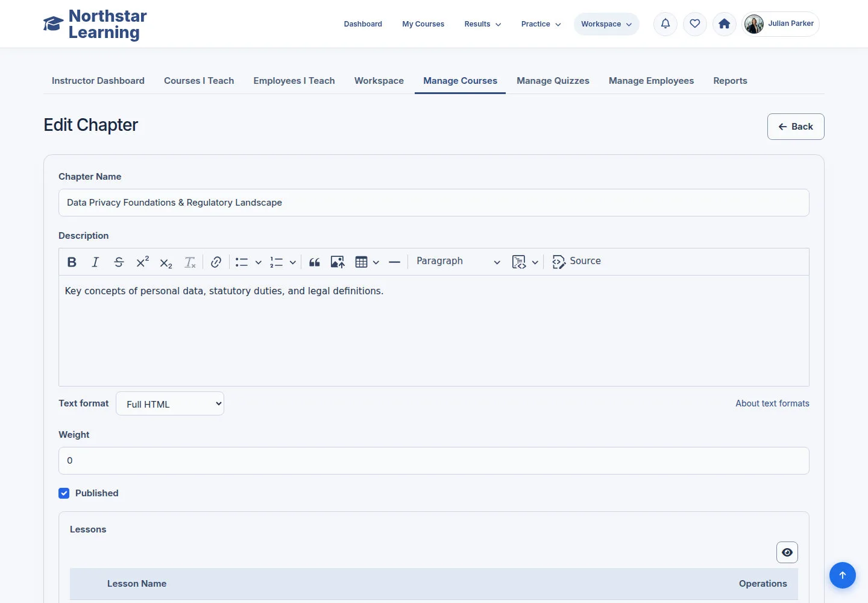Open the Text format Full HTML select

pyautogui.click(x=170, y=404)
